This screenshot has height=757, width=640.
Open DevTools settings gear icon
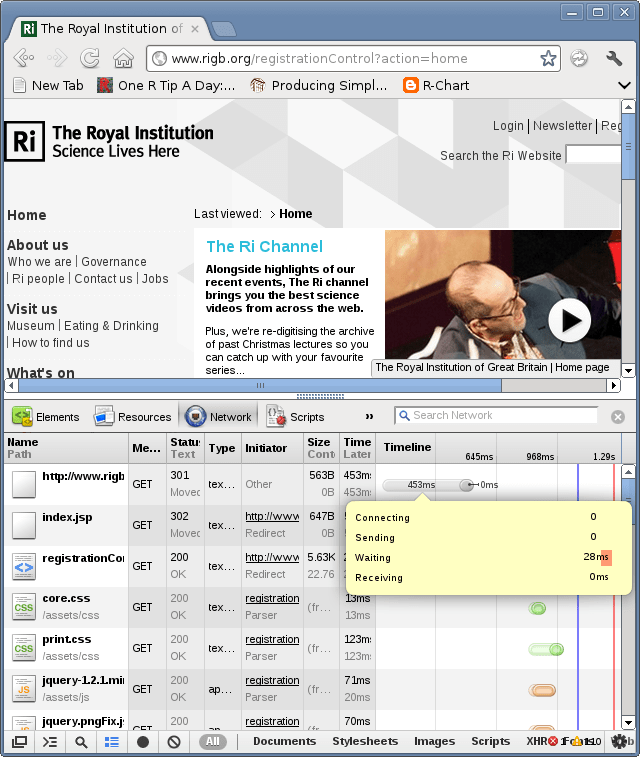point(619,741)
